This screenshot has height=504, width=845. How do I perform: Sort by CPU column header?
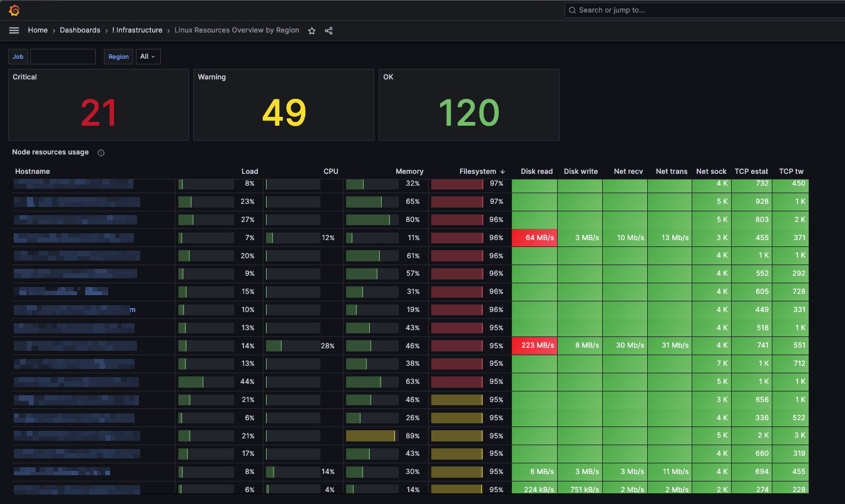(330, 171)
